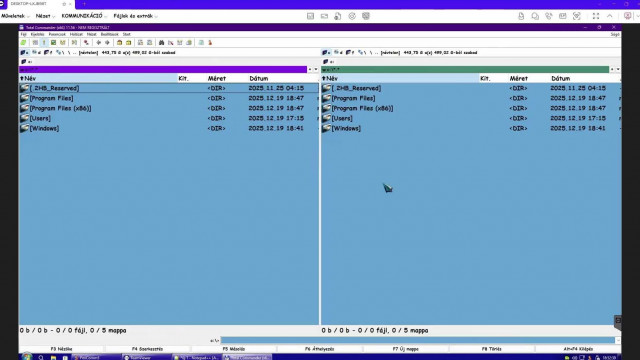Sort right panel by Dátum column header
The height and width of the screenshot is (360, 640).
pyautogui.click(x=561, y=78)
